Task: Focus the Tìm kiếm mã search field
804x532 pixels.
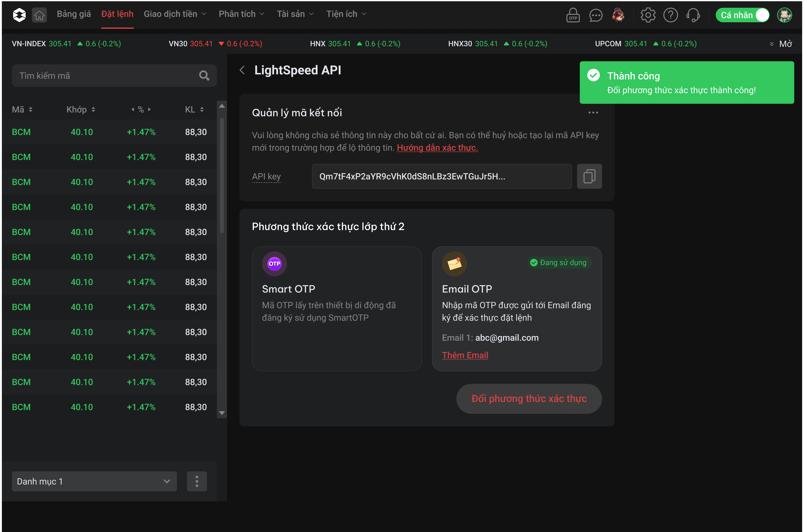Action: [x=114, y=75]
